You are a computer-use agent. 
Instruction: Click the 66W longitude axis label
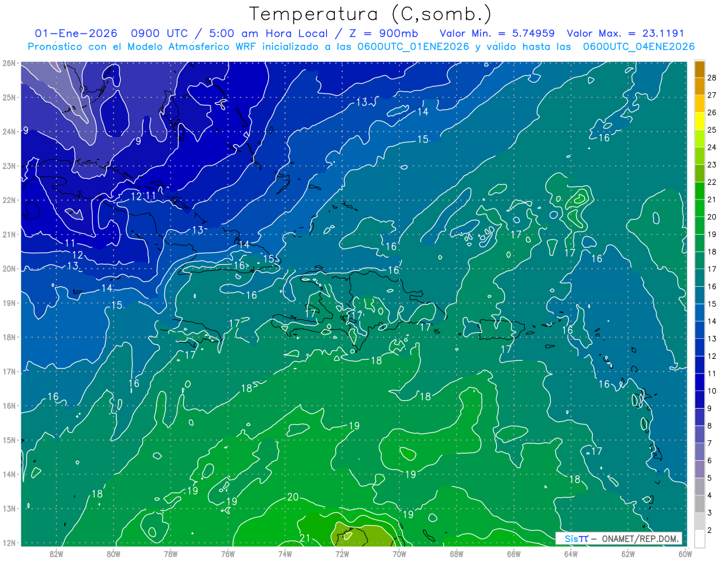513,554
